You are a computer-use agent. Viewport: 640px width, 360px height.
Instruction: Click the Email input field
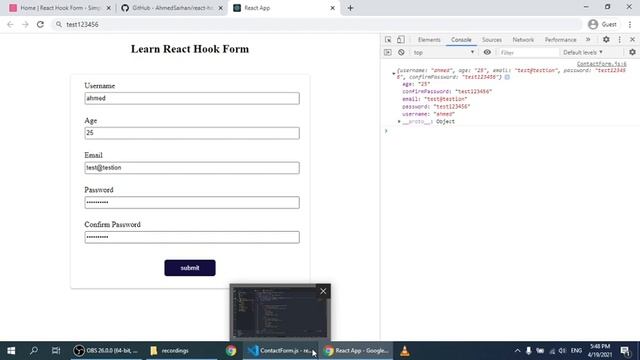[x=192, y=168]
